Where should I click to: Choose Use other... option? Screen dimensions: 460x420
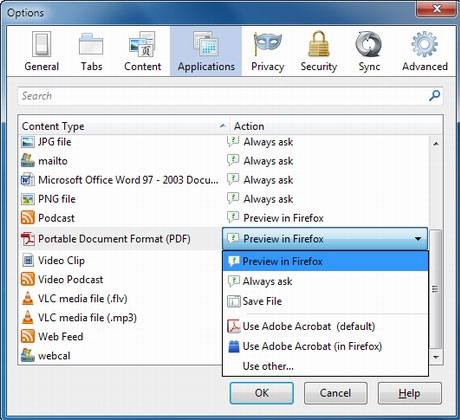[325, 366]
